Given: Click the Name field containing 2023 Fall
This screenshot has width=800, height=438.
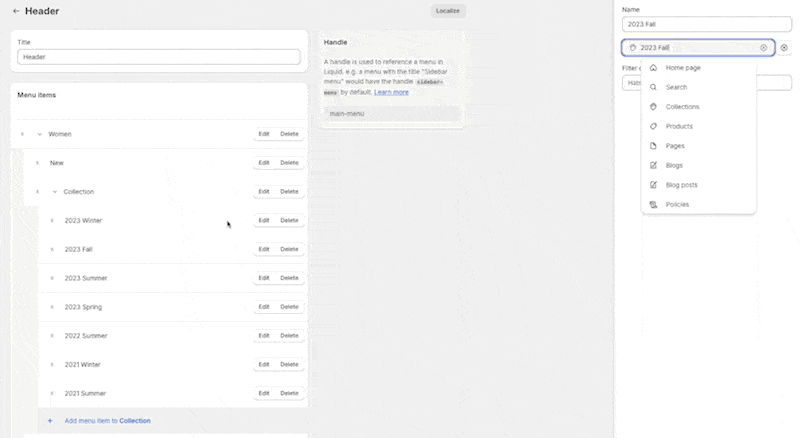Looking at the screenshot, I should 706,24.
